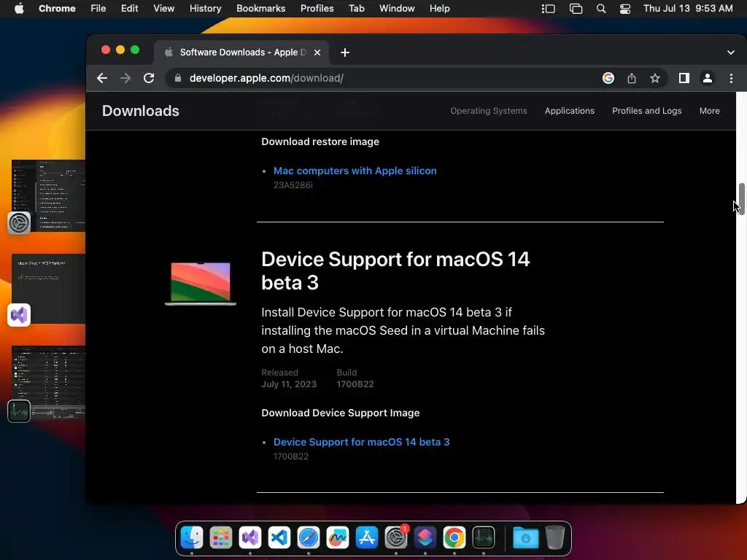Switch to Activity Monitor Stage Manager thumbnail
This screenshot has height=560, width=747.
click(x=49, y=383)
